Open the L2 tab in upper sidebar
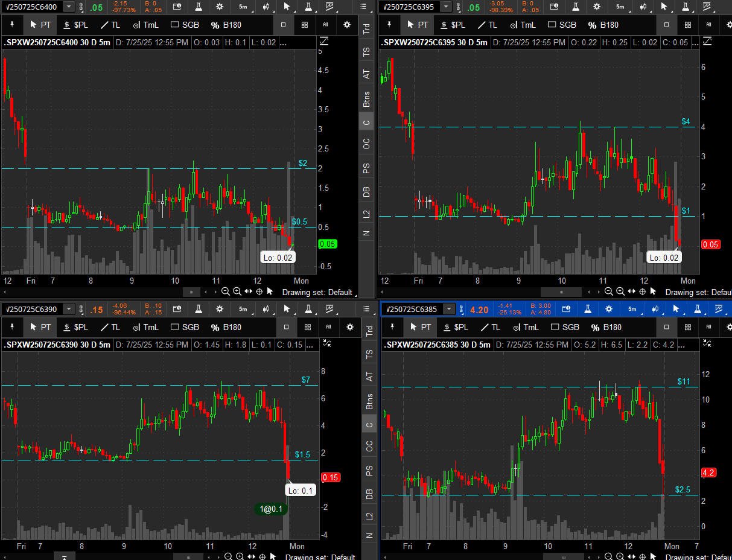 pos(366,213)
